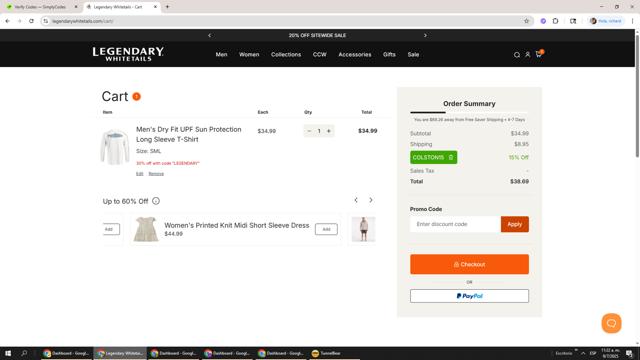Open the midi dress product thumbnail

146,229
